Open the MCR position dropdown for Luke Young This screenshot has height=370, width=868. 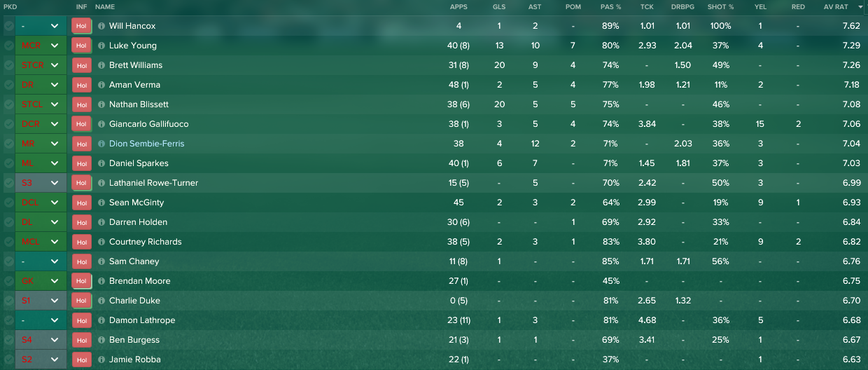pyautogui.click(x=41, y=46)
